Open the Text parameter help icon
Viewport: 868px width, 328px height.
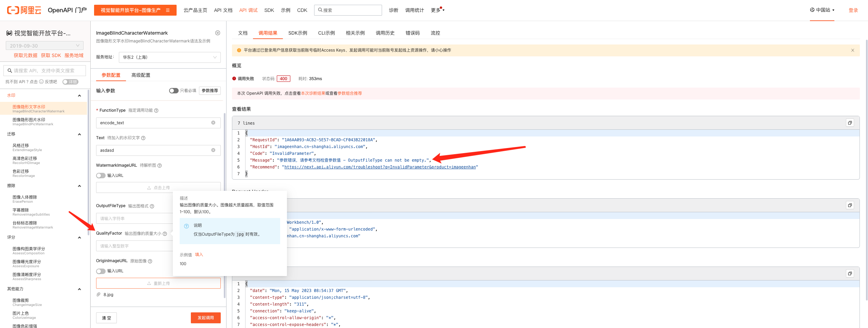[143, 138]
